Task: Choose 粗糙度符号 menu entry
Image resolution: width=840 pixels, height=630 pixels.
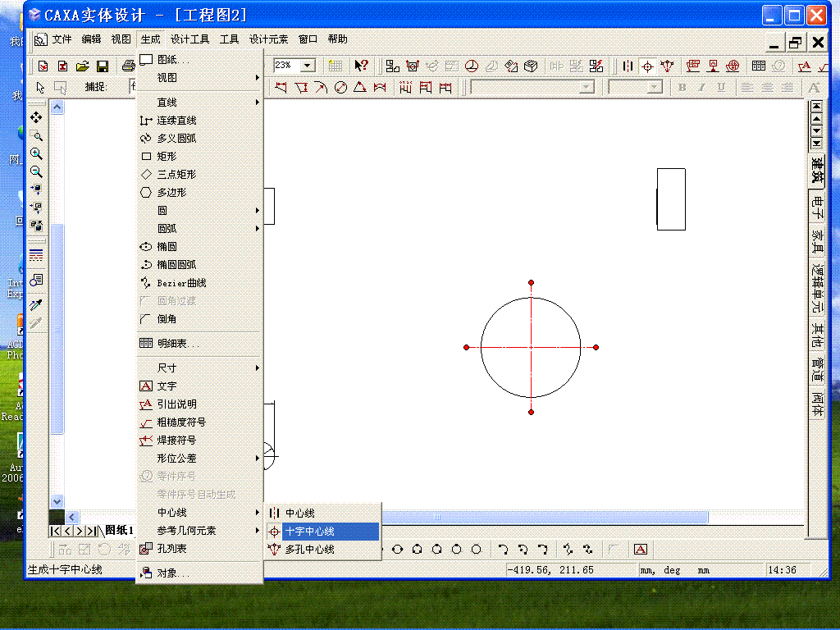Action: [199, 422]
